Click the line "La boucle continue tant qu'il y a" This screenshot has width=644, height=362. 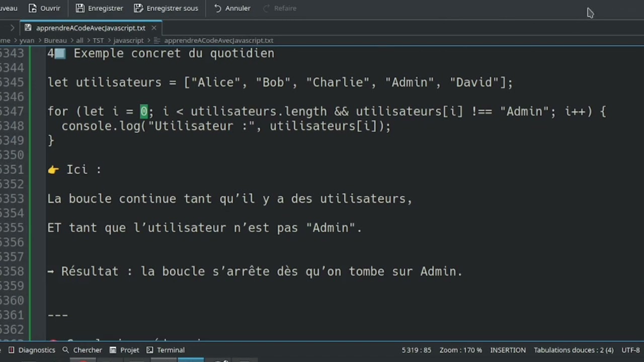tap(230, 199)
